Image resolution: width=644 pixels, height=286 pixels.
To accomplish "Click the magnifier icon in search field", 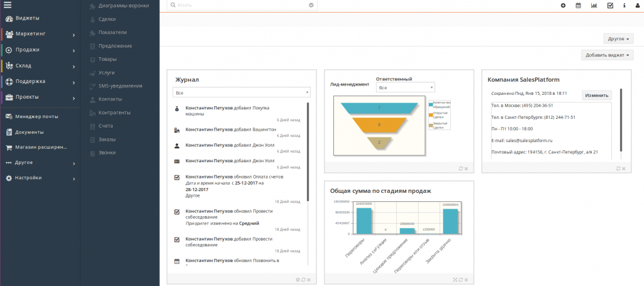I will 173,5.
